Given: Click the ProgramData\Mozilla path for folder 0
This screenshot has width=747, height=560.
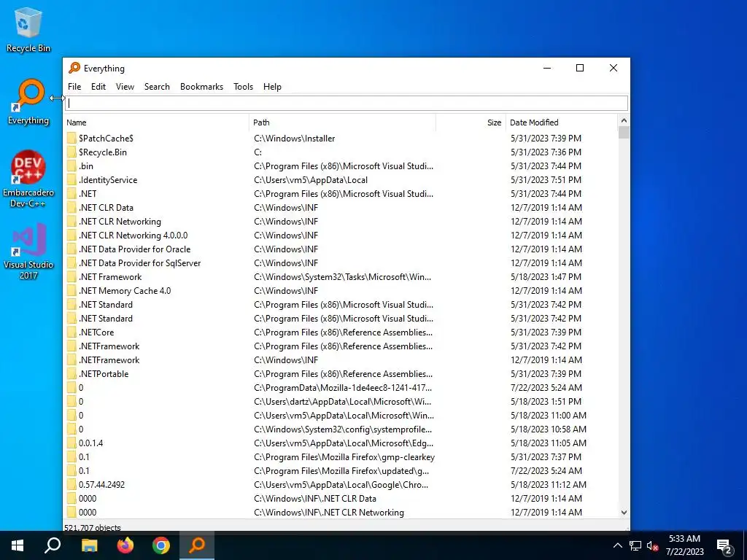Looking at the screenshot, I should coord(343,388).
